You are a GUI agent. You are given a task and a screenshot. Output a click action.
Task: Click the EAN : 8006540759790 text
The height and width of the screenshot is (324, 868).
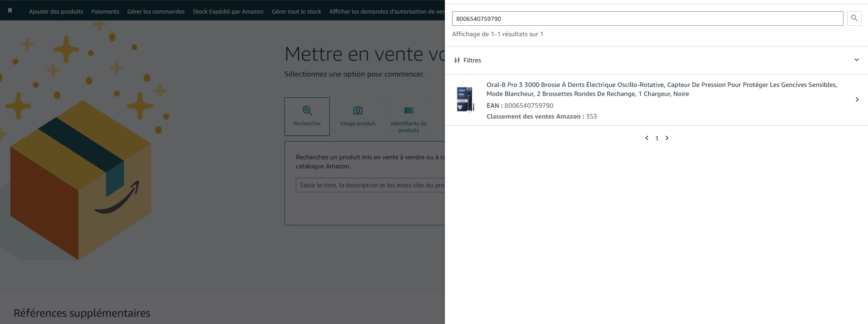coord(520,105)
